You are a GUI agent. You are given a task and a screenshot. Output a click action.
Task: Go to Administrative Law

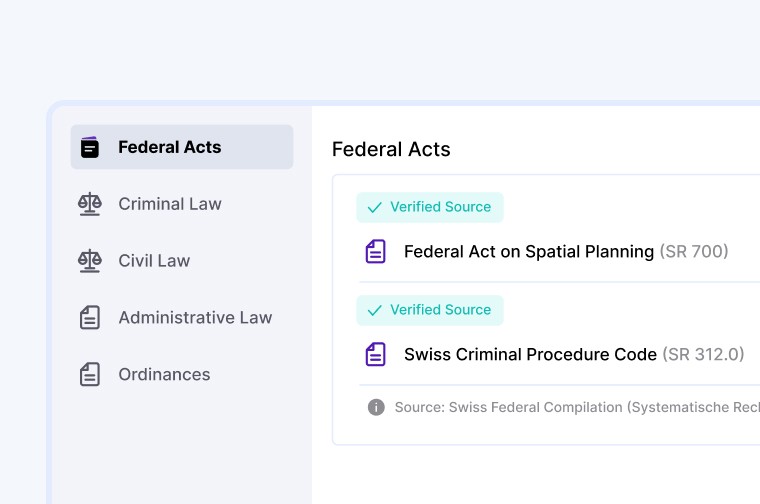(x=195, y=318)
